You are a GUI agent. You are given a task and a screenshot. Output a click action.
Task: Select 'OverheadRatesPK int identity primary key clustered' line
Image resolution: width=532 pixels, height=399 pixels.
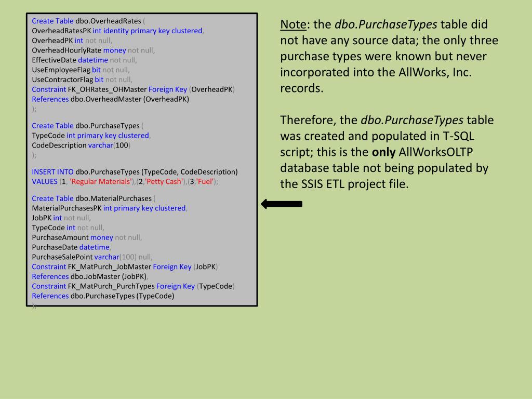click(x=118, y=31)
